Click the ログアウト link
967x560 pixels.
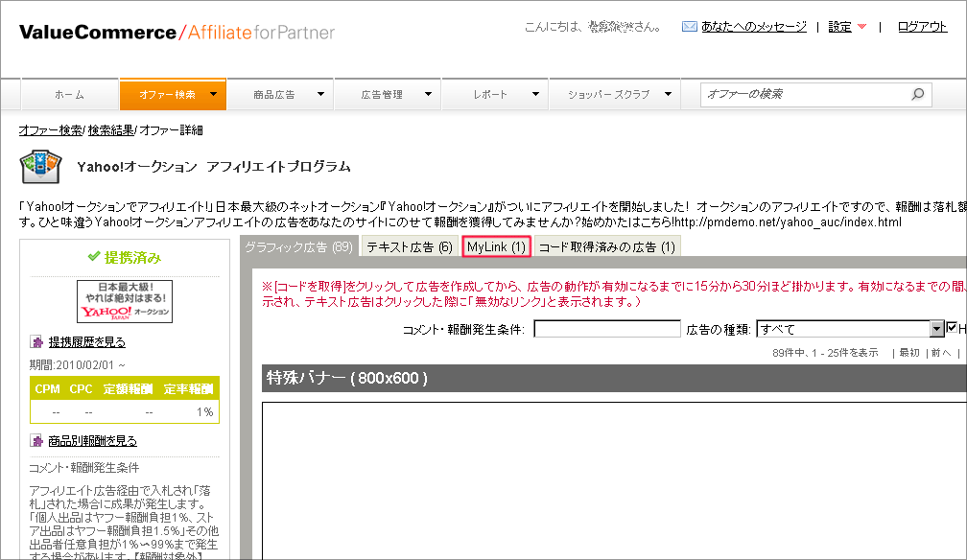point(923,27)
